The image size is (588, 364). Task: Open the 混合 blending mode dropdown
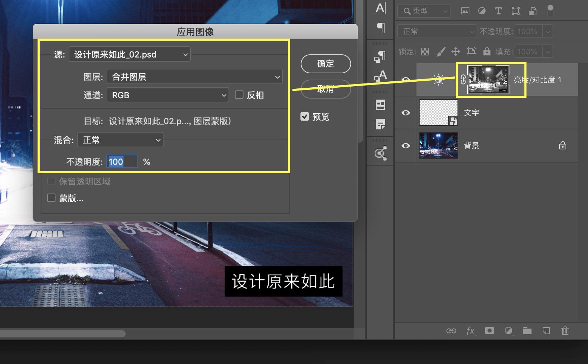pyautogui.click(x=120, y=140)
